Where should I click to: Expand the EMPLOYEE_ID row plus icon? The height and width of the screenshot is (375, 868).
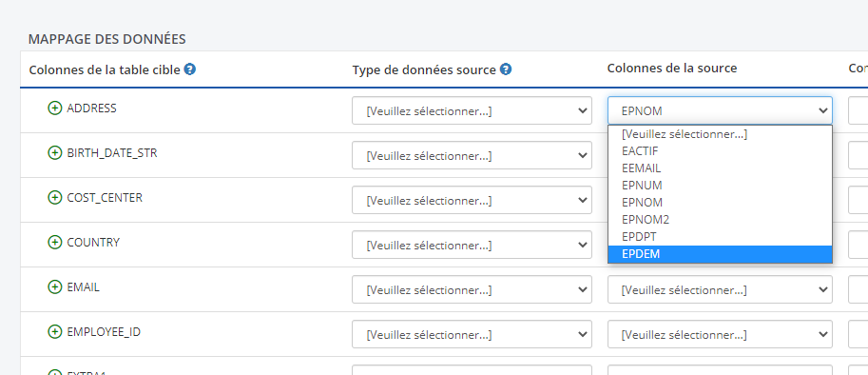[x=54, y=332]
